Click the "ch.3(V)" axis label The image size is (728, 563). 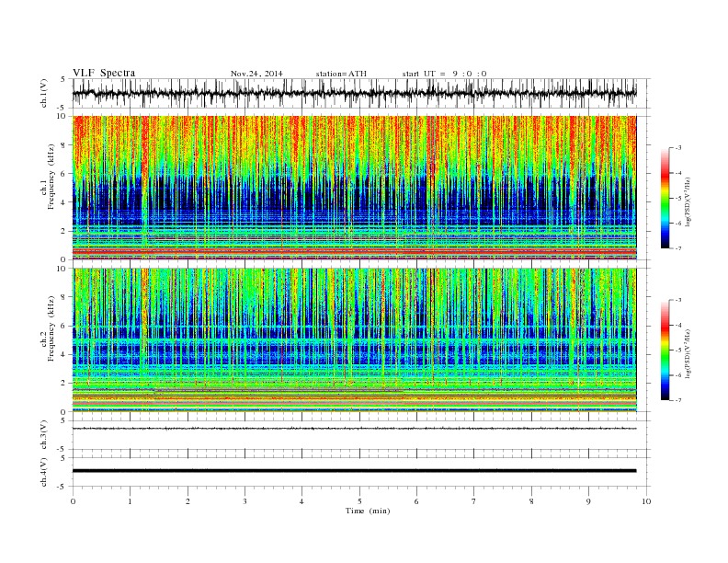pos(44,435)
